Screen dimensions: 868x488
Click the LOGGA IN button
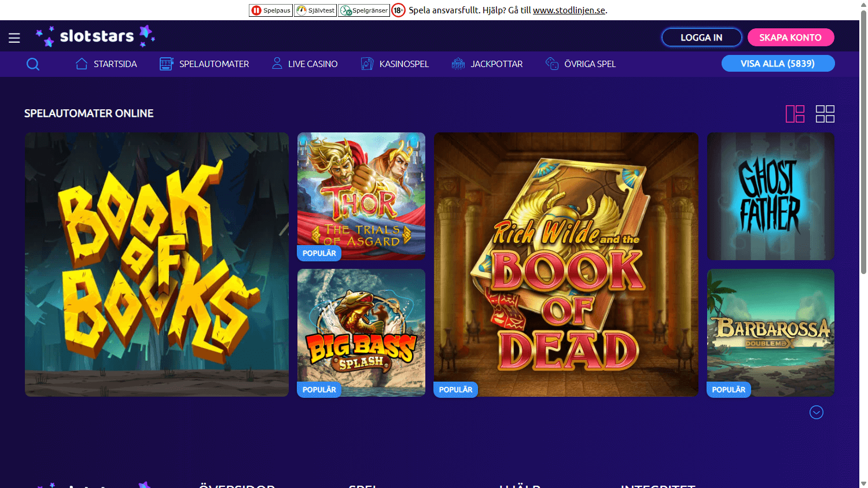tap(701, 36)
